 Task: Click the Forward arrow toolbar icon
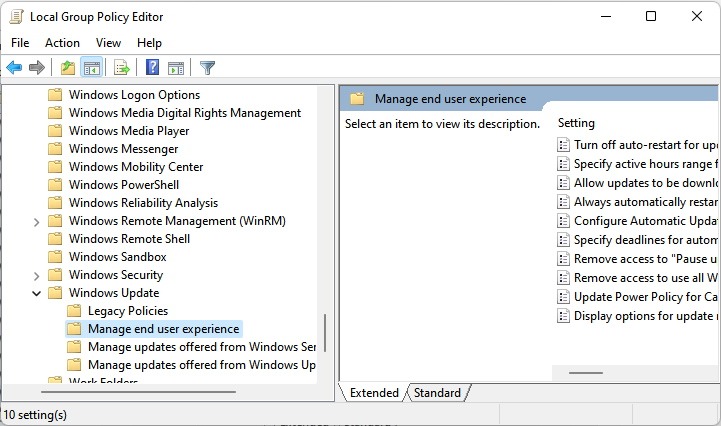click(37, 68)
